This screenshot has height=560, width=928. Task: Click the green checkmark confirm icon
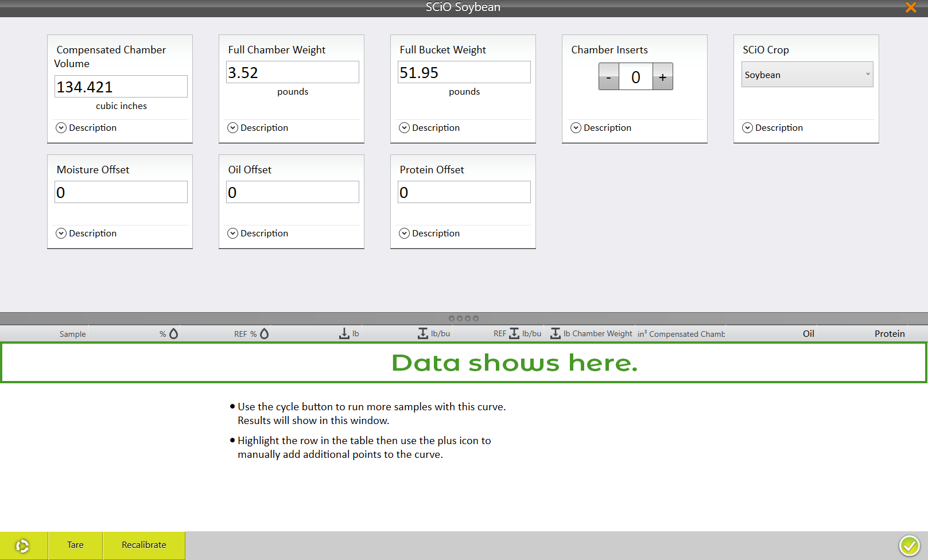(x=909, y=546)
